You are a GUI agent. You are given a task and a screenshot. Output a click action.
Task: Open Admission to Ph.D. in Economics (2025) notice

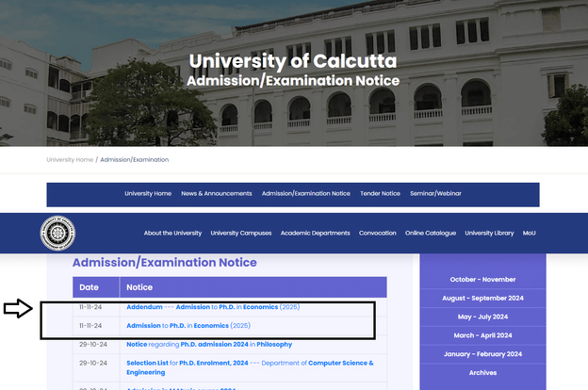(x=188, y=326)
